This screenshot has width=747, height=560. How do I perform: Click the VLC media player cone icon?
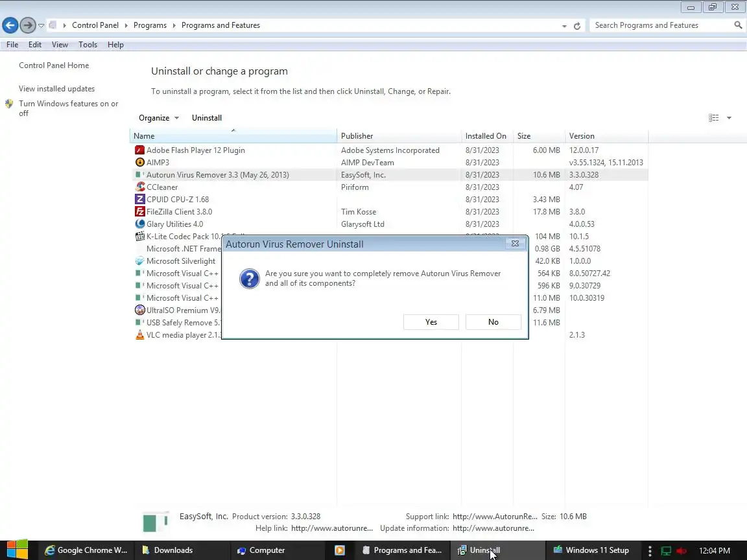139,334
